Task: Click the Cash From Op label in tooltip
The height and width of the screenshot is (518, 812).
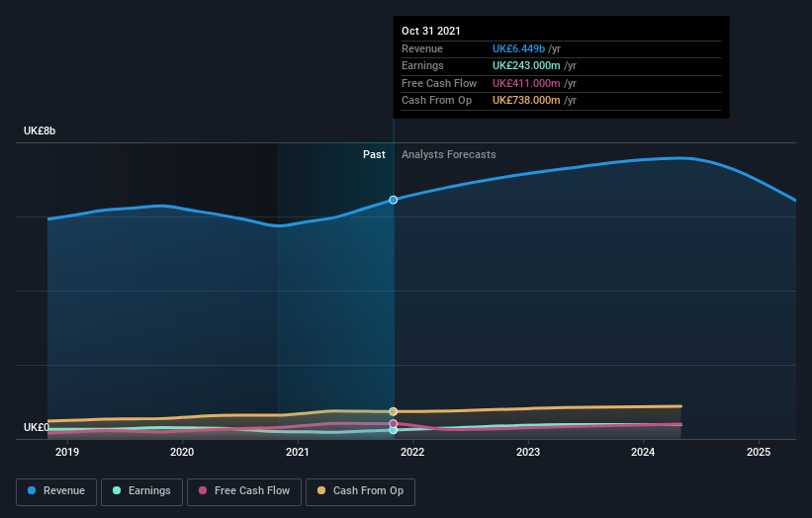Action: 436,101
